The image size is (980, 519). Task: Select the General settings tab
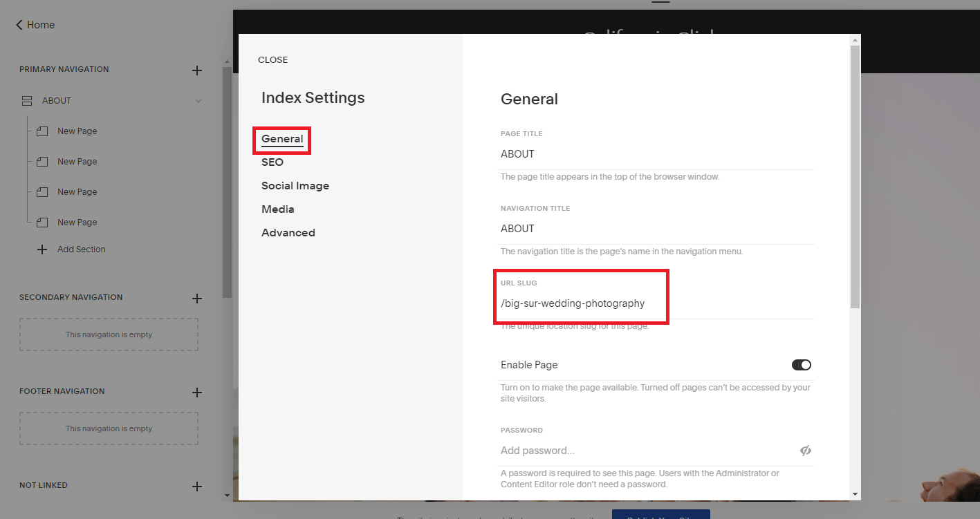(x=282, y=139)
